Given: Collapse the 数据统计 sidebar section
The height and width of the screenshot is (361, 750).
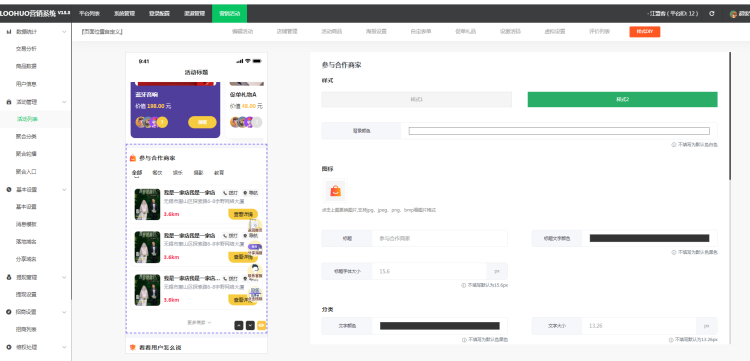Looking at the screenshot, I should 64,32.
